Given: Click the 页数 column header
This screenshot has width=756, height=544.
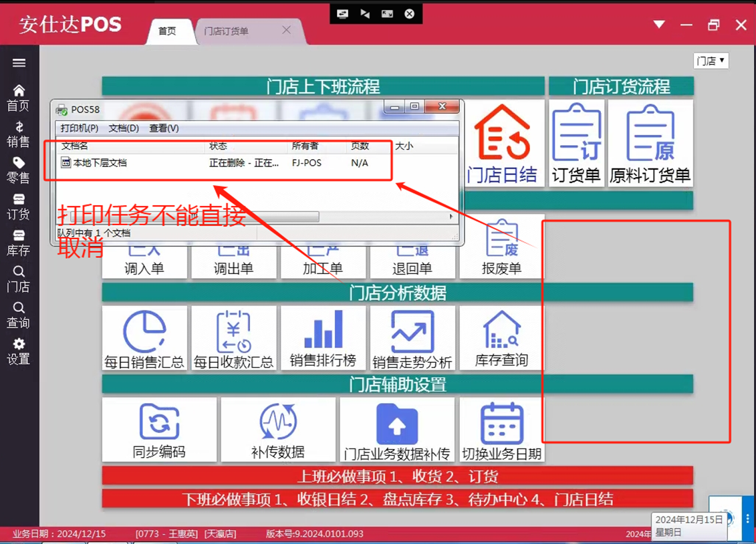Looking at the screenshot, I should coord(360,146).
